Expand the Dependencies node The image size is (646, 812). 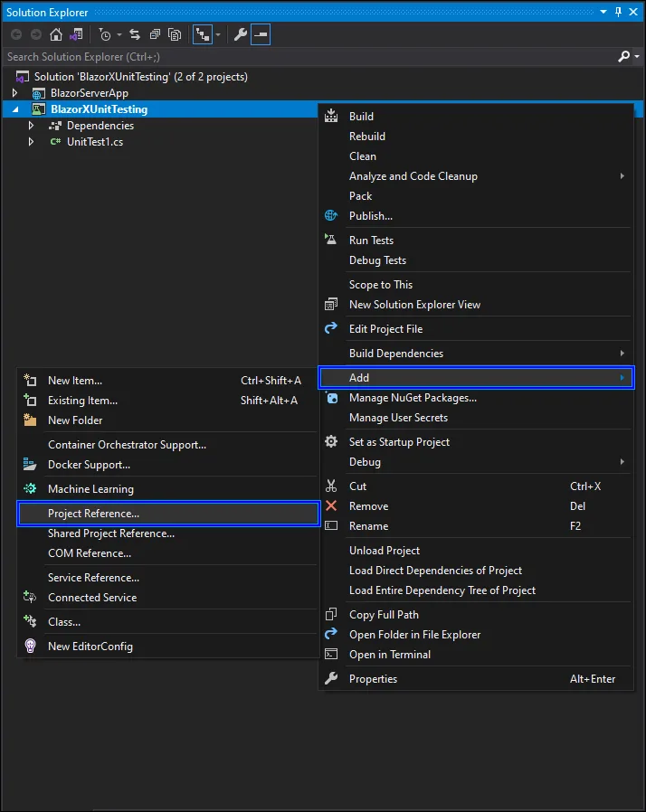click(x=31, y=126)
